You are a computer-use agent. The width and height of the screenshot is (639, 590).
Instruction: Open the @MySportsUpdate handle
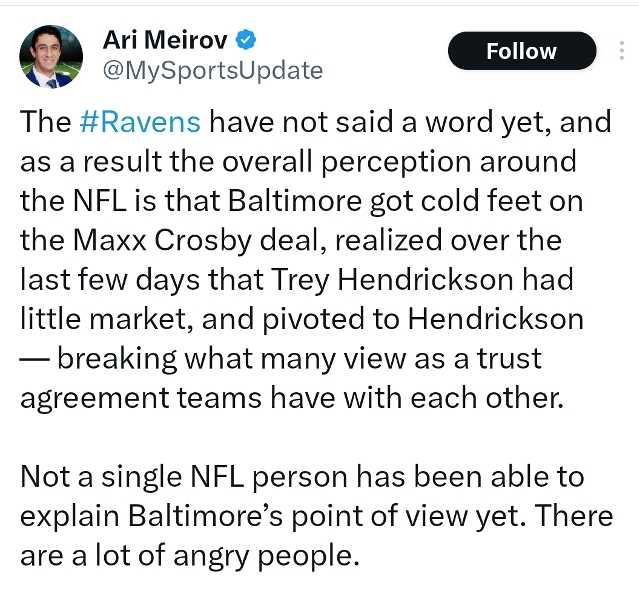pos(212,70)
